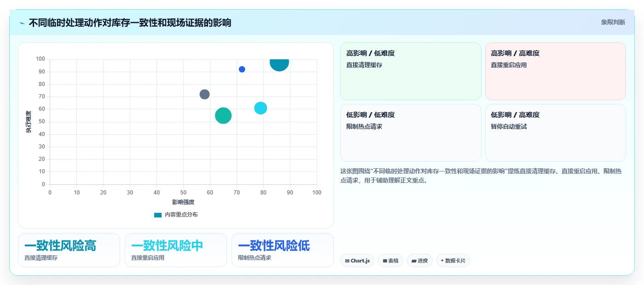The width and height of the screenshot is (644, 285).
Task: Open the 高影响 / 低难度 quadrant card
Action: [x=411, y=71]
